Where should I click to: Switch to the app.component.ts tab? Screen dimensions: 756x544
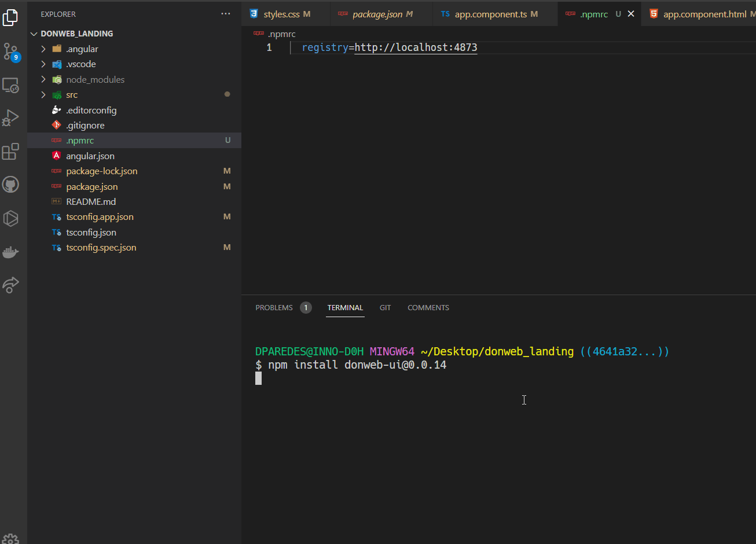pyautogui.click(x=490, y=14)
